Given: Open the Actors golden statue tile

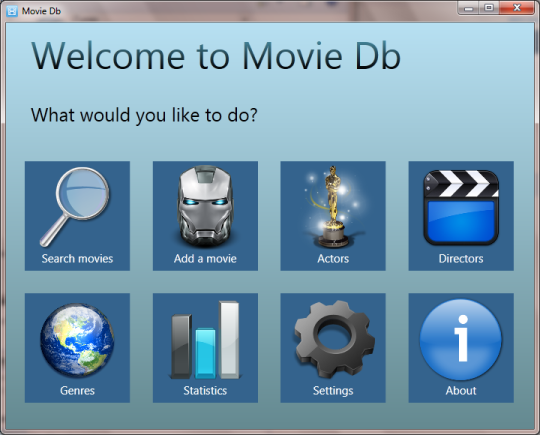Looking at the screenshot, I should pos(333,216).
